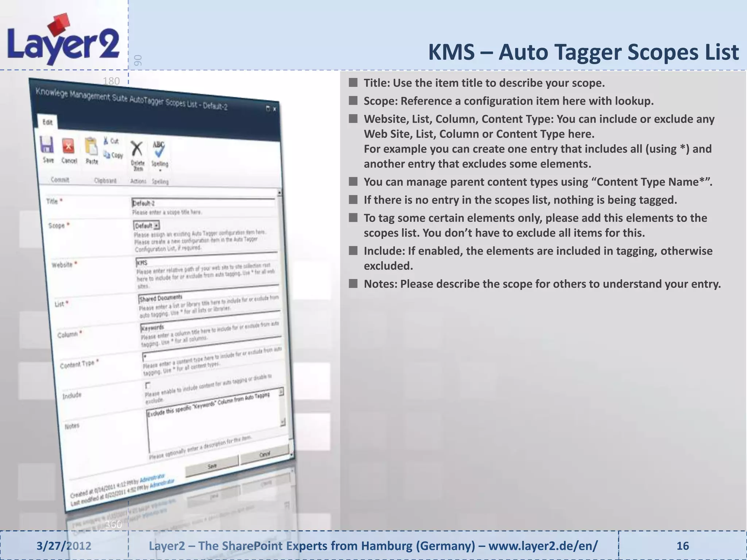The image size is (747, 560).
Task: Click the Paste clipboard icon
Action: click(x=91, y=147)
